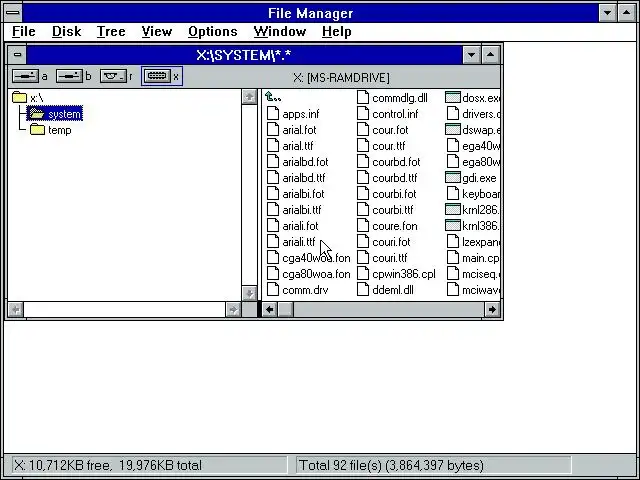Click the dswap.exe program icon

click(453, 130)
